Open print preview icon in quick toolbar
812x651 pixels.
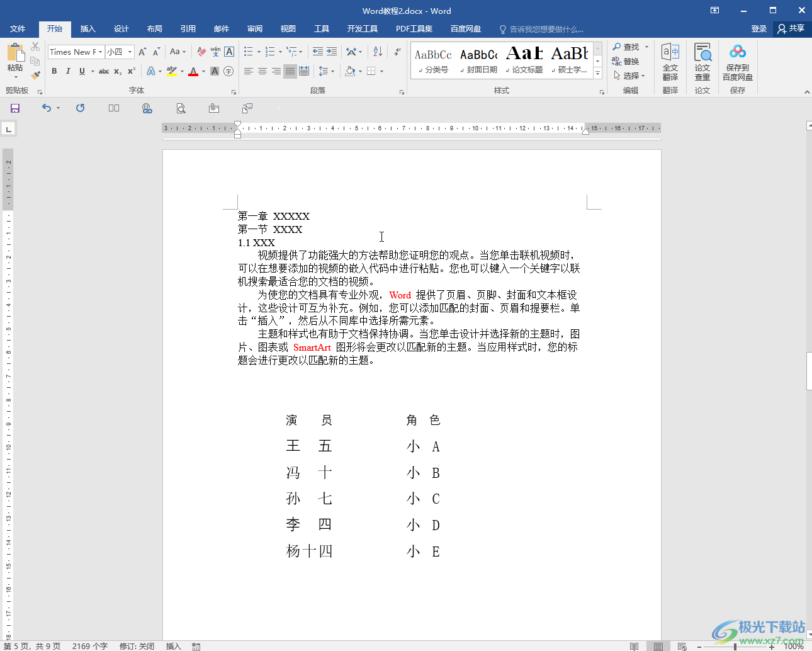181,108
